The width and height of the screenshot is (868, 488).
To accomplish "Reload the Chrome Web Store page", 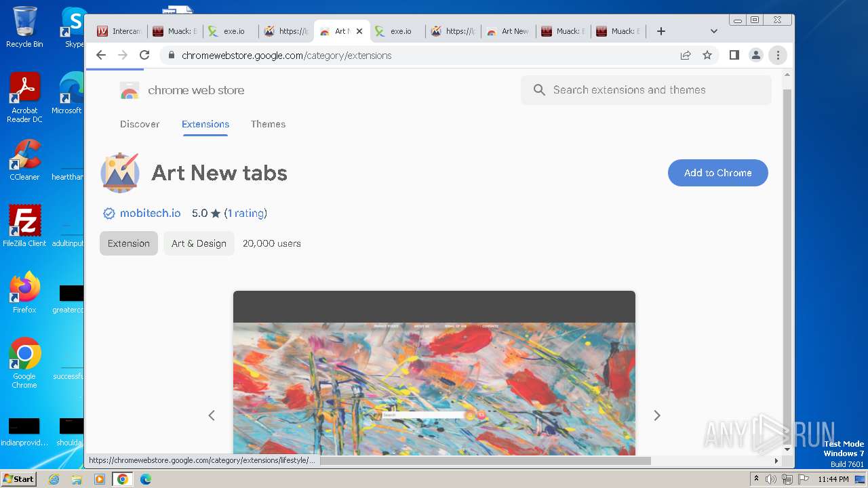I will pyautogui.click(x=144, y=55).
